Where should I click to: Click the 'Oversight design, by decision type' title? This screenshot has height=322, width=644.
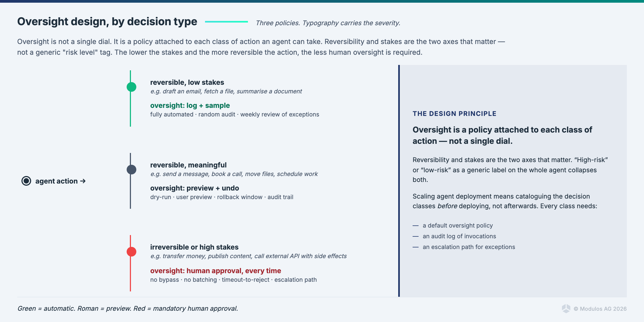pos(107,21)
